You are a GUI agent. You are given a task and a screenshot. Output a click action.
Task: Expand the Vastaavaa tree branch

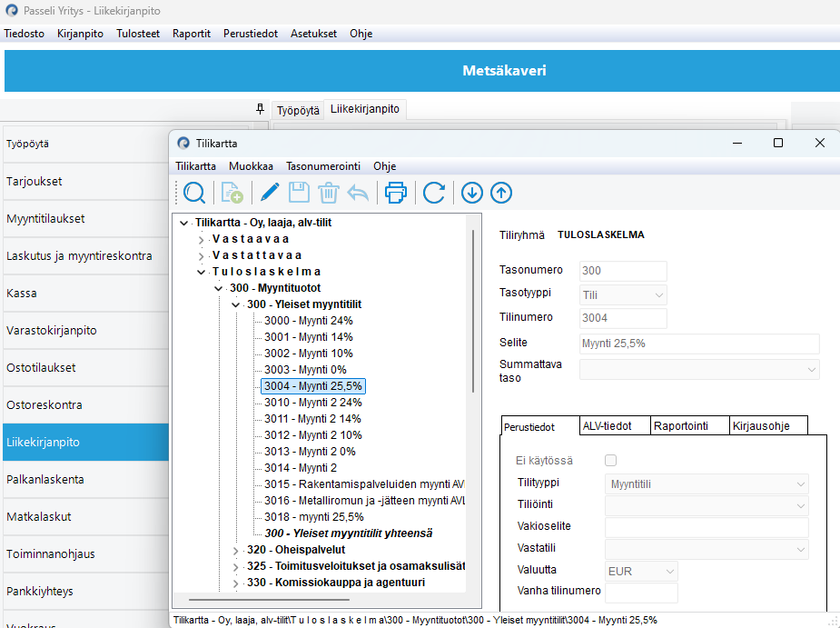point(202,239)
